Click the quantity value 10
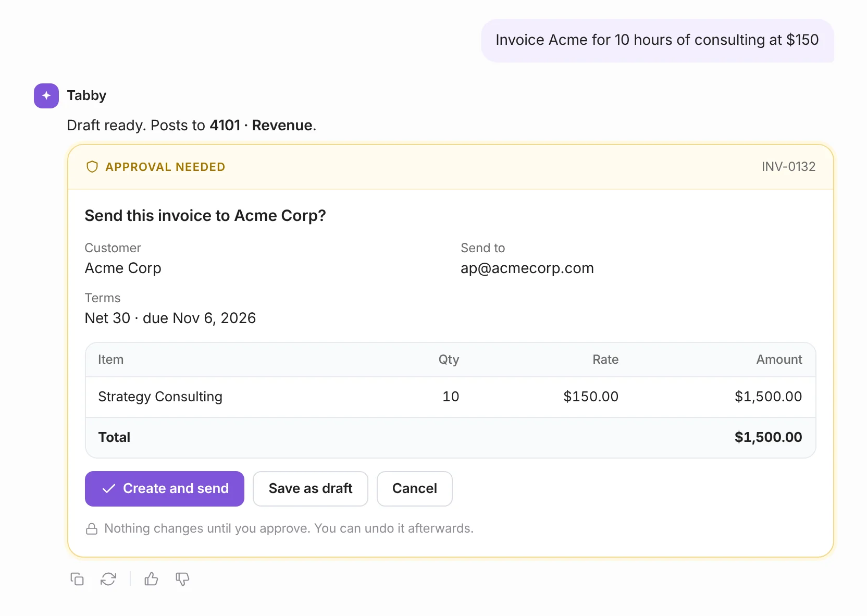 [x=451, y=397]
